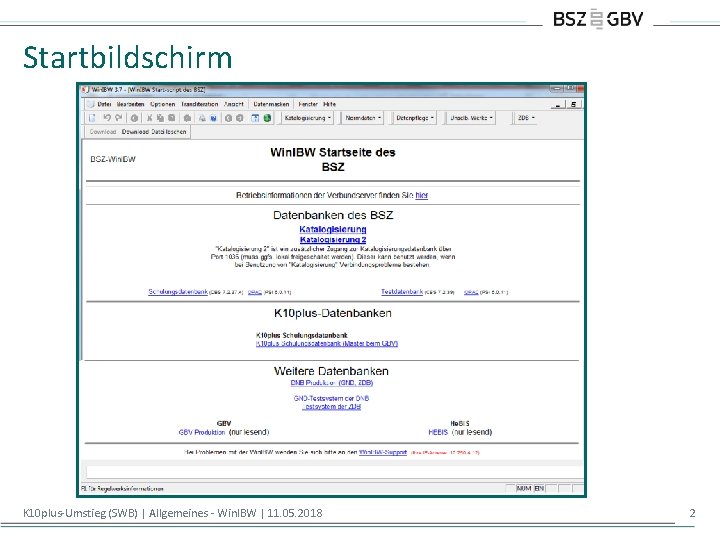The height and width of the screenshot is (540, 720).
Task: Open the Normdaten toolbar dropdown
Action: pos(363,118)
